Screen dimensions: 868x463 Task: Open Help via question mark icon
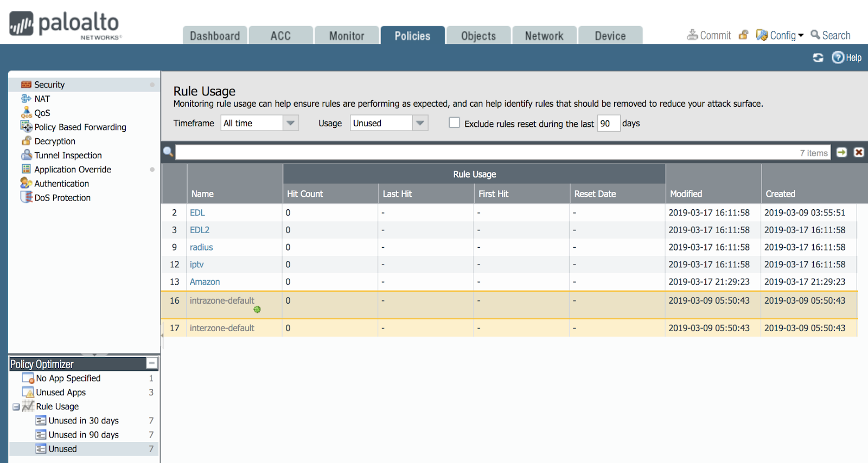click(838, 57)
